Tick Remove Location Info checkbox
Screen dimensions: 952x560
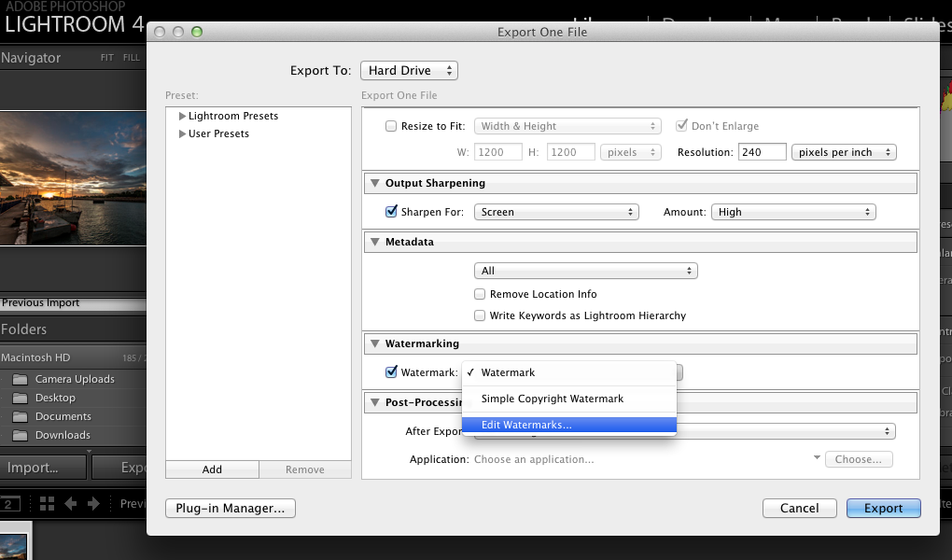tap(480, 294)
